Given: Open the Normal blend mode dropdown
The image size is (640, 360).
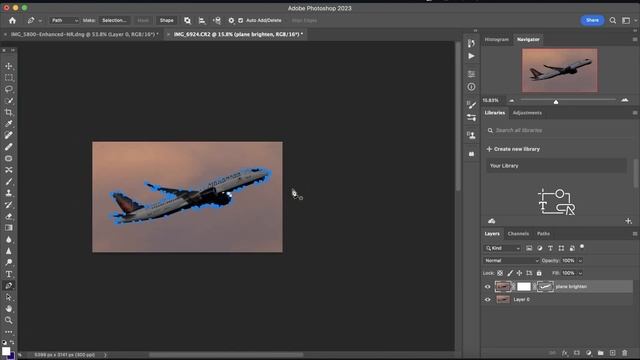Looking at the screenshot, I should click(x=511, y=260).
